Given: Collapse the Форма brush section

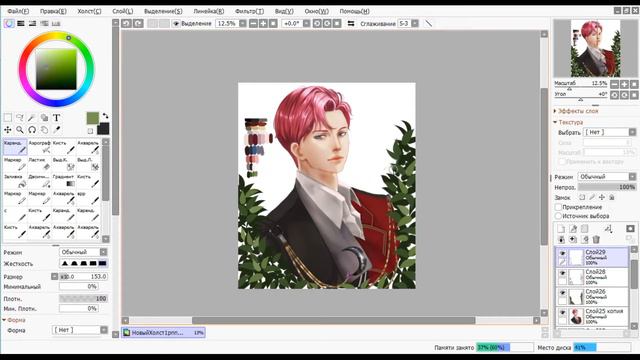Looking at the screenshot, I should 14,320.
